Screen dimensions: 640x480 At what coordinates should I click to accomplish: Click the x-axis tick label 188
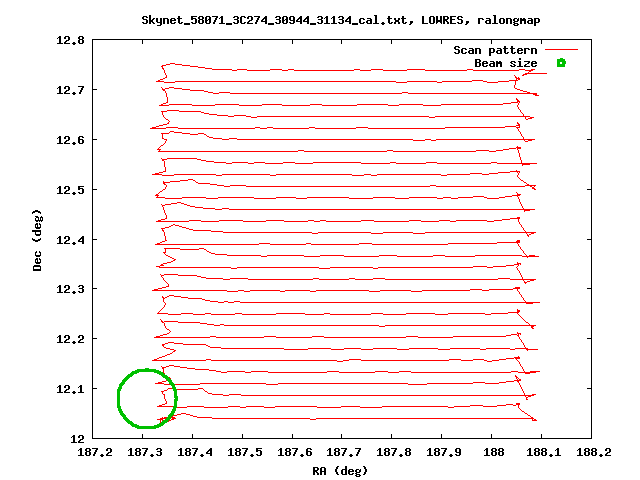493,452
